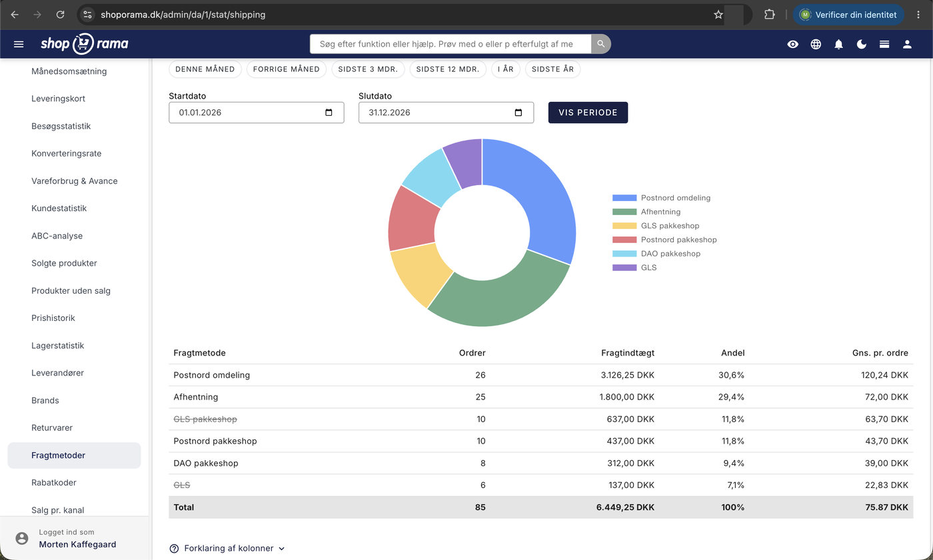Open the globe language icon
933x560 pixels.
click(816, 44)
